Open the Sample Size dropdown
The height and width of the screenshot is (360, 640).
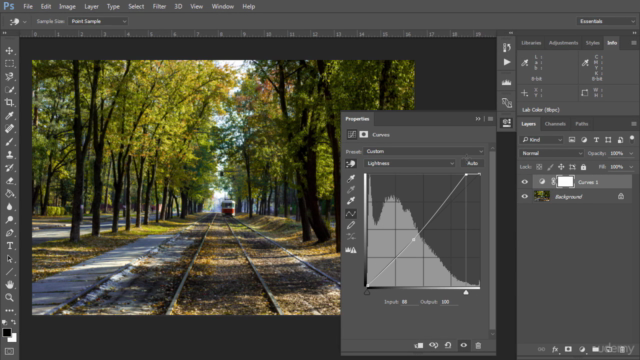click(x=98, y=21)
